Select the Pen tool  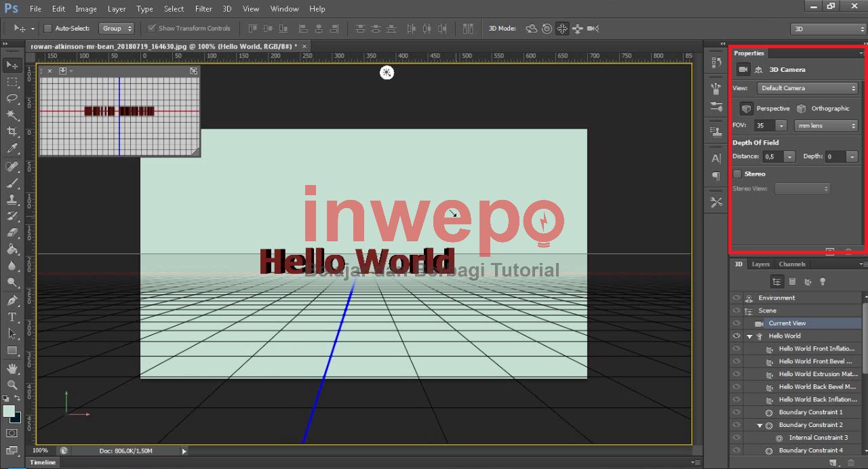point(12,300)
